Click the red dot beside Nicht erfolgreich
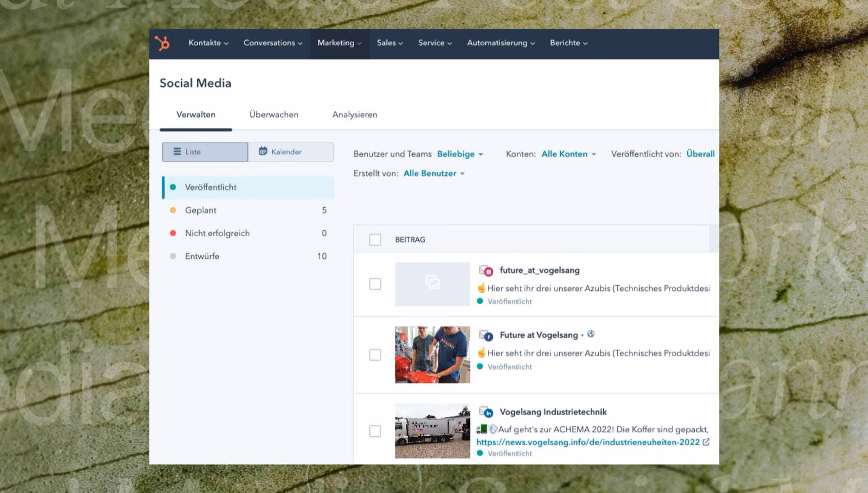Viewport: 868px width, 493px height. point(173,233)
